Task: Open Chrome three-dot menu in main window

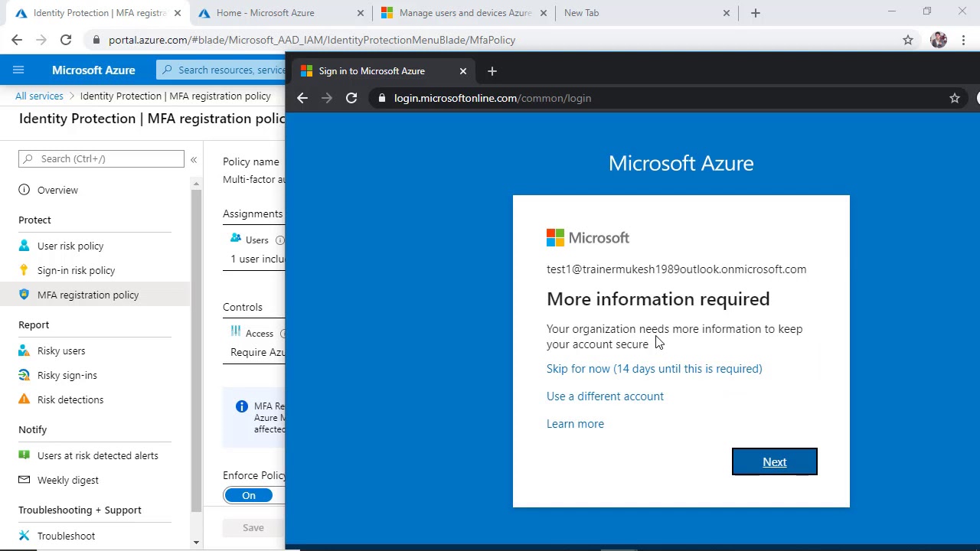Action: coord(964,40)
